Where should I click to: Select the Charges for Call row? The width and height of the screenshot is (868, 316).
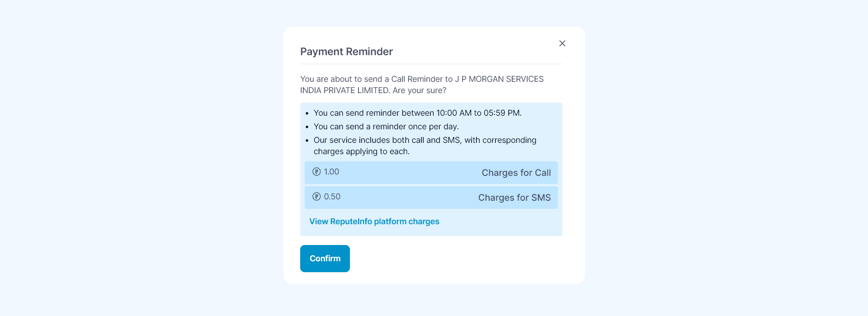tap(431, 173)
